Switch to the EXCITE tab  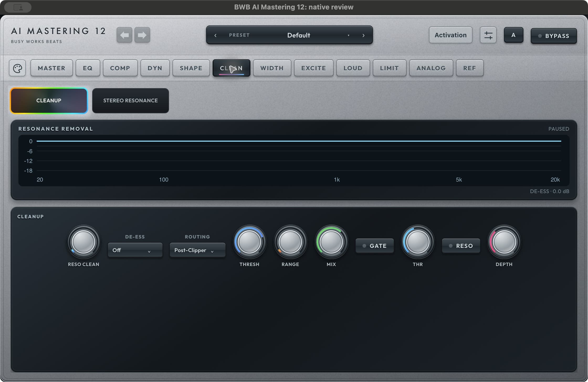click(x=314, y=68)
